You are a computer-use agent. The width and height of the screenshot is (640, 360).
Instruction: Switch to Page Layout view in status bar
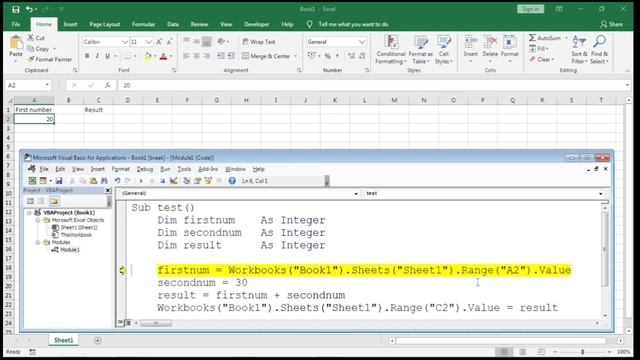pos(523,352)
